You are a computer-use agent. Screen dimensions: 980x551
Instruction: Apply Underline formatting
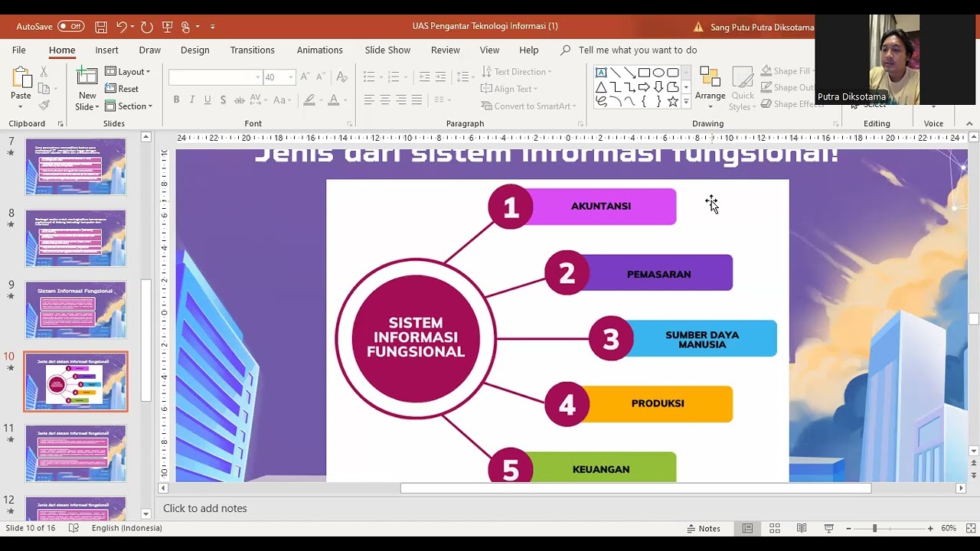(207, 99)
